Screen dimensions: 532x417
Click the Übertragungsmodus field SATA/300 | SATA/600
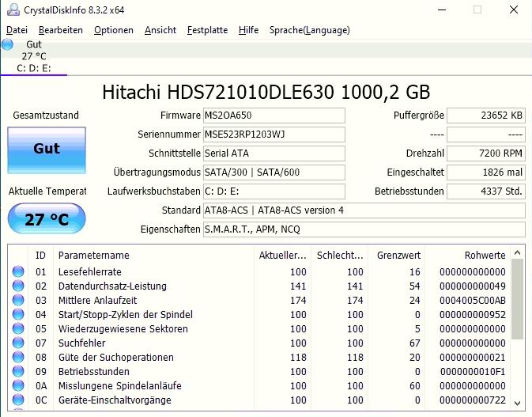click(274, 172)
